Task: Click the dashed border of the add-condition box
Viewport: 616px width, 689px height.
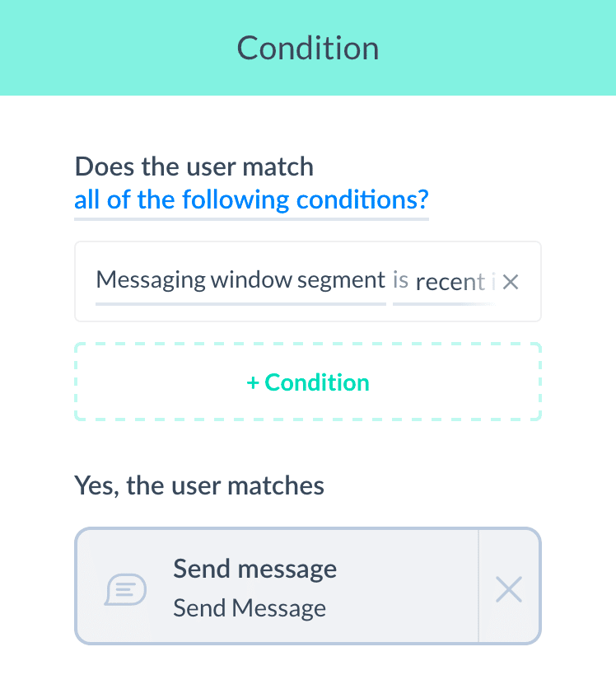Action: [308, 344]
